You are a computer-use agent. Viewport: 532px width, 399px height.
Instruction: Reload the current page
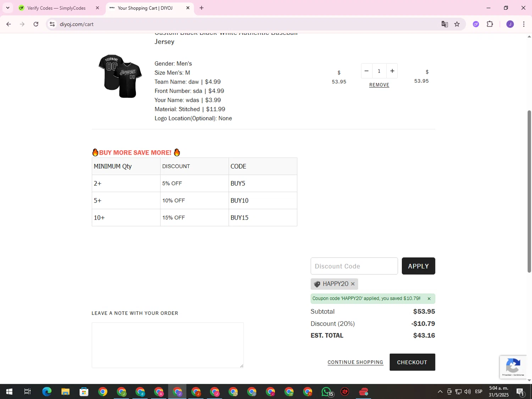pyautogui.click(x=36, y=24)
